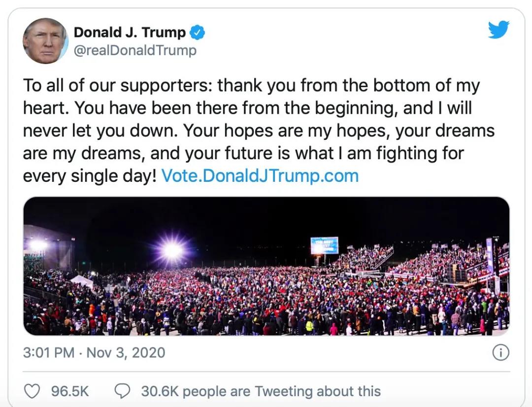Image resolution: width=532 pixels, height=407 pixels.
Task: Click the phrase "every single day!" in the tweet
Action: [x=90, y=176]
